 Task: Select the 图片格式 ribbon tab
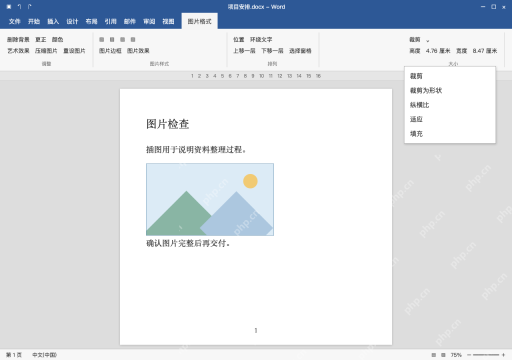[199, 21]
